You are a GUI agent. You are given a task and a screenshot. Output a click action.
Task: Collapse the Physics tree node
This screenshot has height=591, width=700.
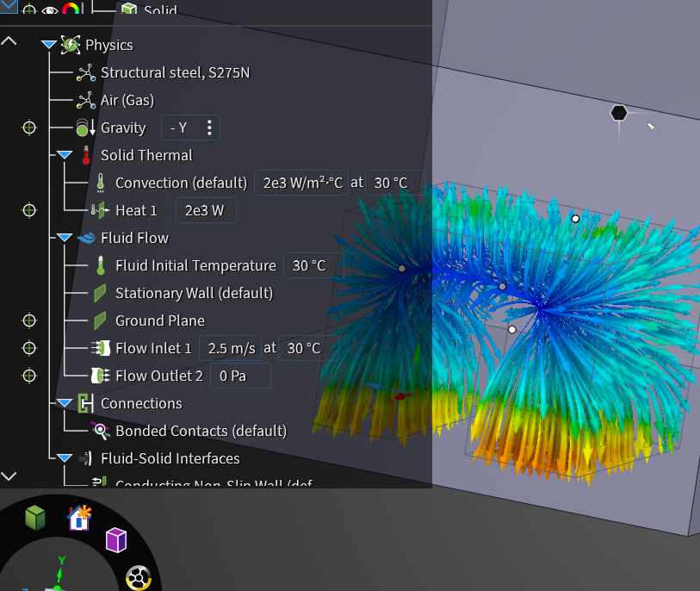48,45
